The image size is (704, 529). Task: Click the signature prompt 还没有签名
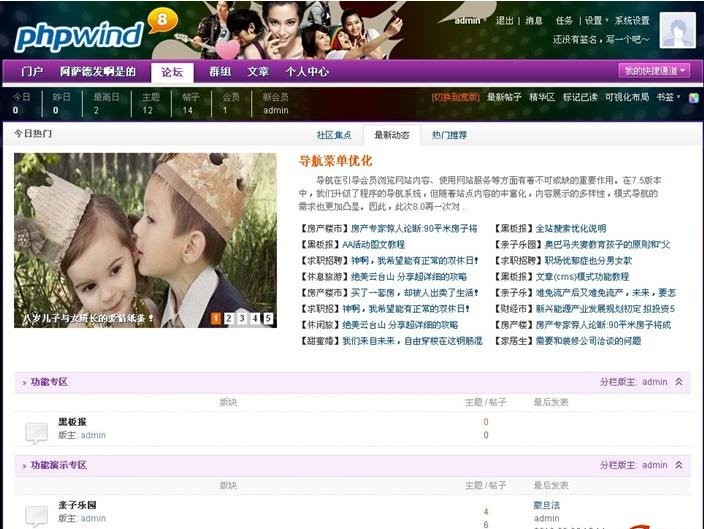click(601, 40)
